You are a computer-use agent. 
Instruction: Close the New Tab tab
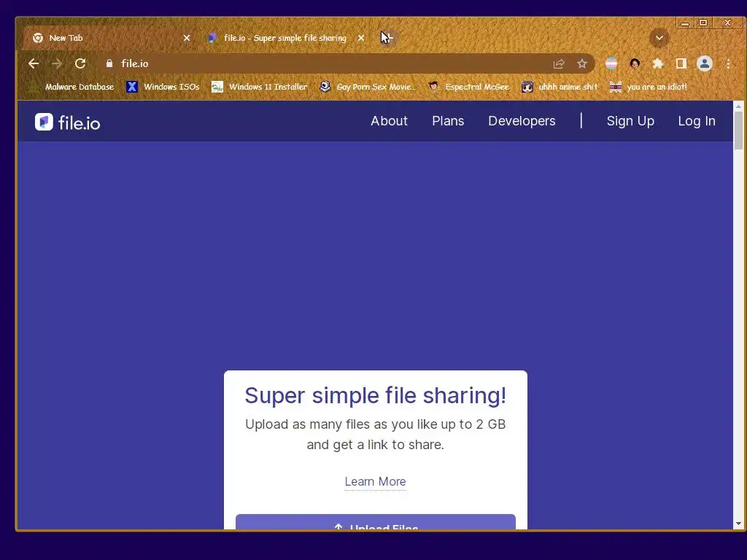coord(187,38)
